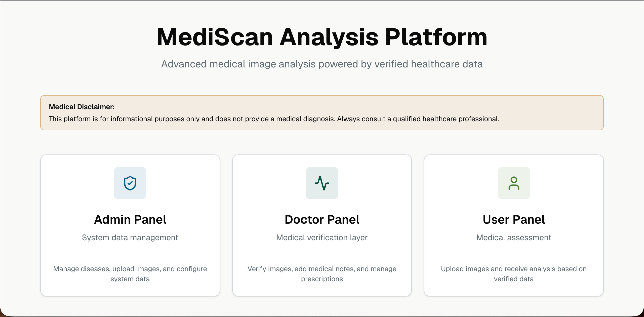
Task: Select the System data management subtitle
Action: 130,237
